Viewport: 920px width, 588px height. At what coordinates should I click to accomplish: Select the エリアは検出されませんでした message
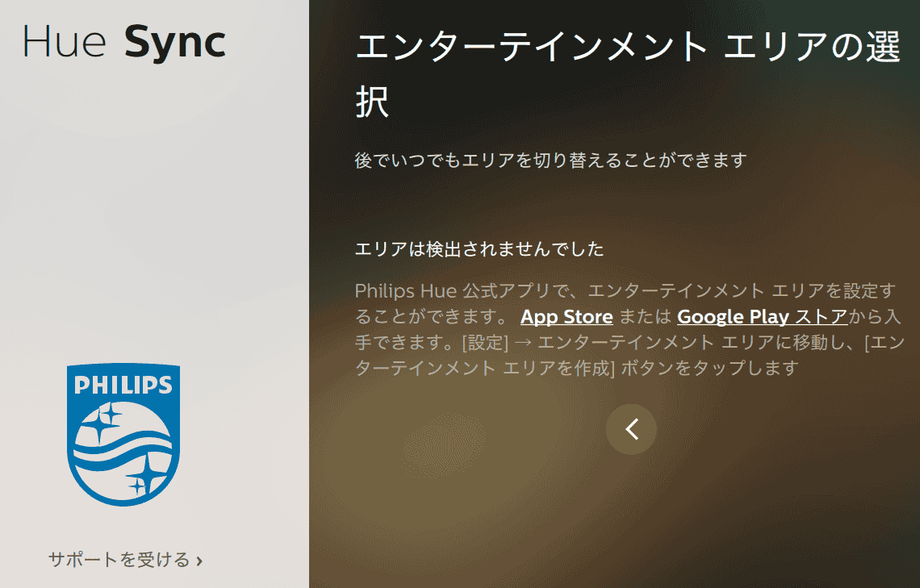tap(479, 248)
